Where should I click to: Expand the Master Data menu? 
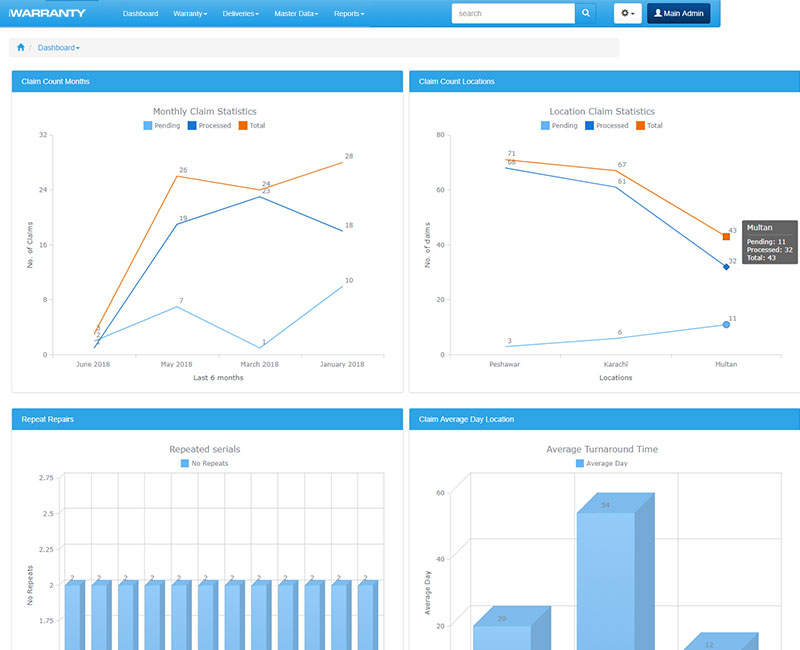coord(296,14)
